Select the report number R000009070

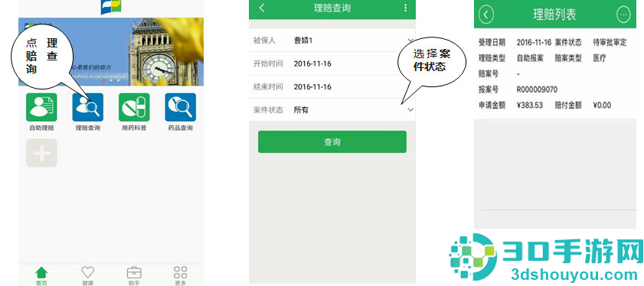pos(537,89)
